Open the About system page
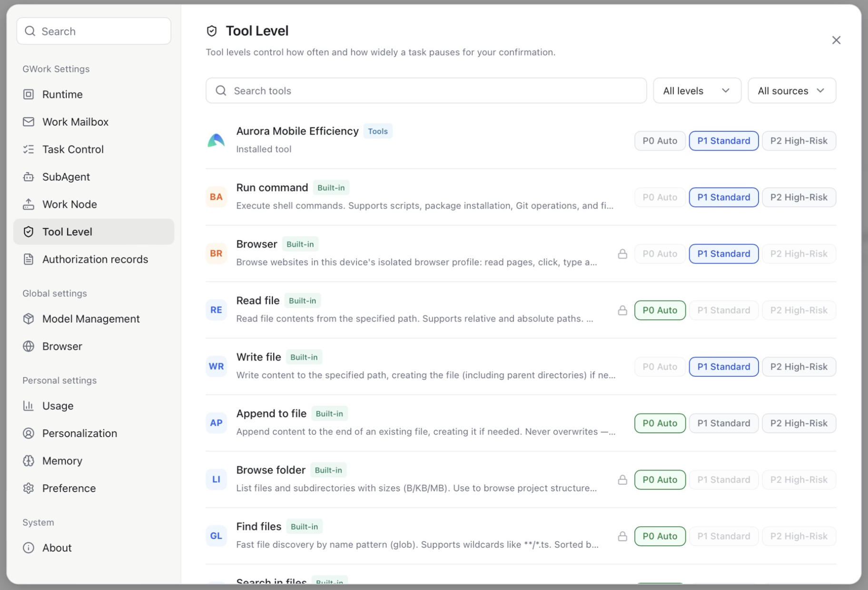Image resolution: width=868 pixels, height=590 pixels. coord(94,548)
